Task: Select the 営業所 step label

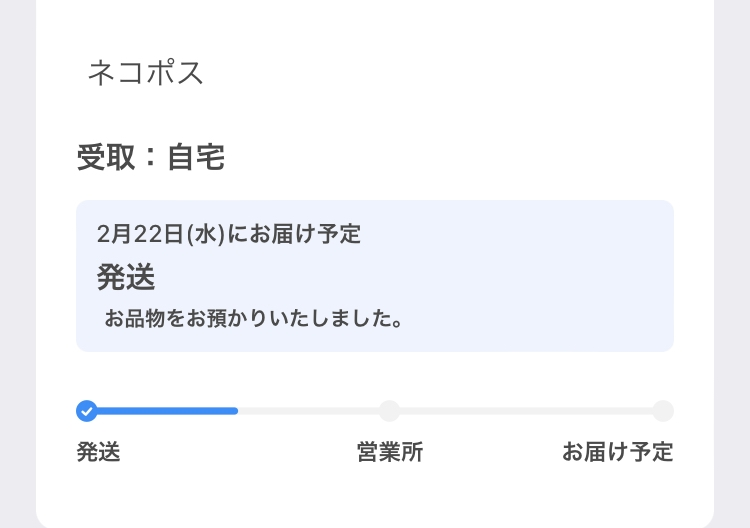Action: (390, 452)
